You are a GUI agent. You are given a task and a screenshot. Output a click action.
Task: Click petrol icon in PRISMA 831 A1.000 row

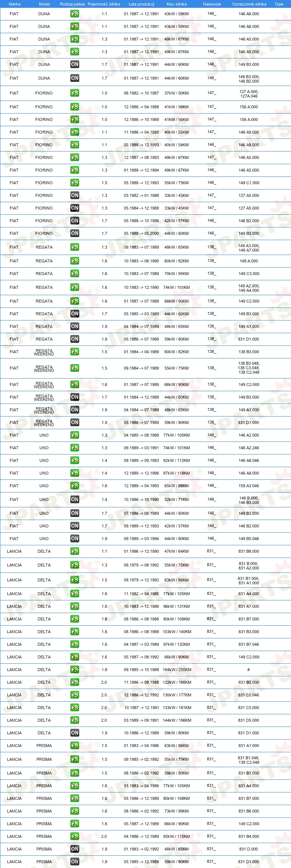(x=75, y=746)
